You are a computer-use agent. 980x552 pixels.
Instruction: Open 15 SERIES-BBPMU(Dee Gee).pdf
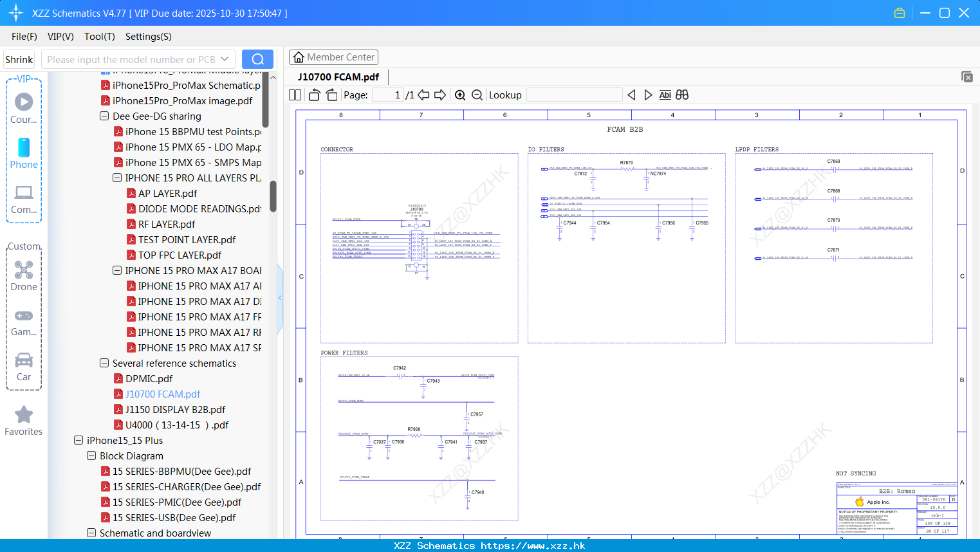tap(181, 471)
